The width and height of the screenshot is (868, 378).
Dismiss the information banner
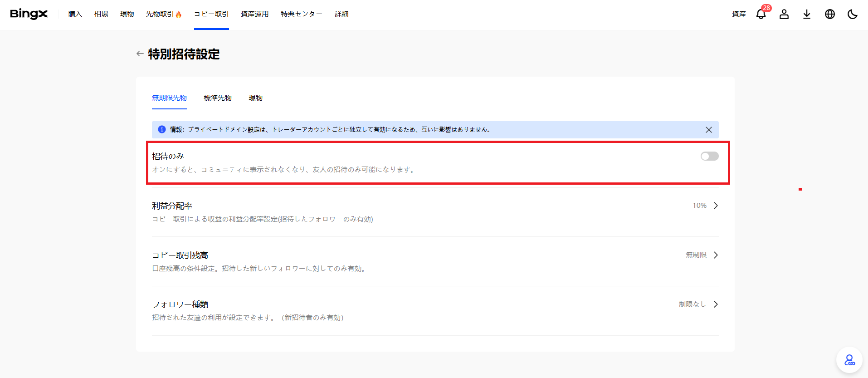(x=709, y=130)
